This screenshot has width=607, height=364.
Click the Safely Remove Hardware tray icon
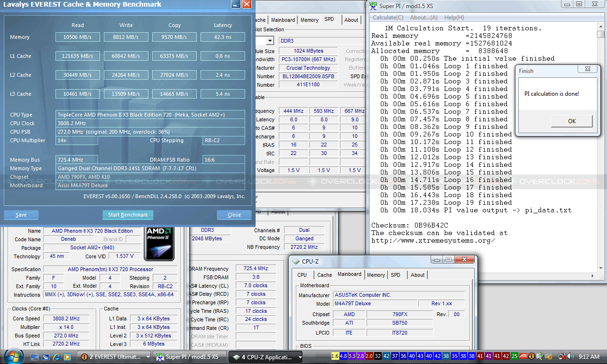(539, 356)
